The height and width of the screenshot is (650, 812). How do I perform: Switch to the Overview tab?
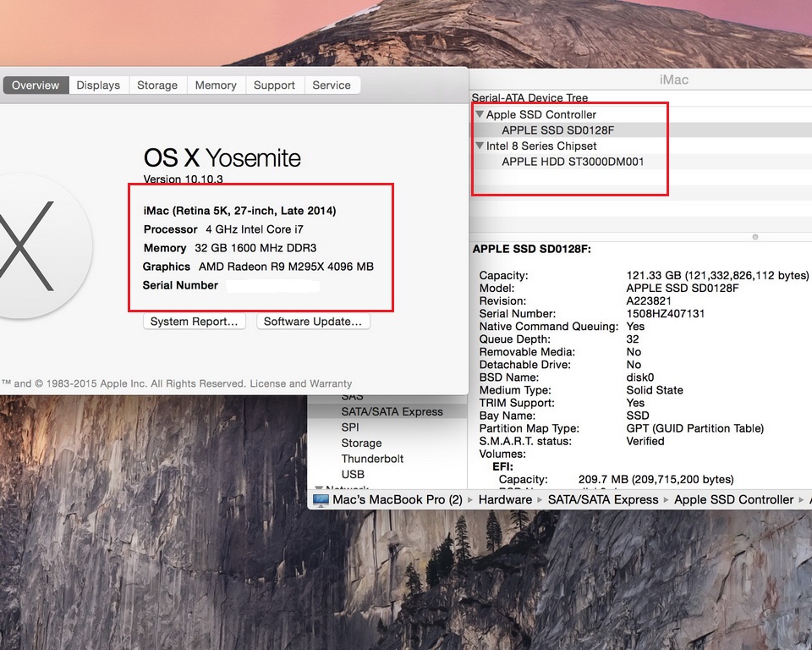[x=36, y=85]
